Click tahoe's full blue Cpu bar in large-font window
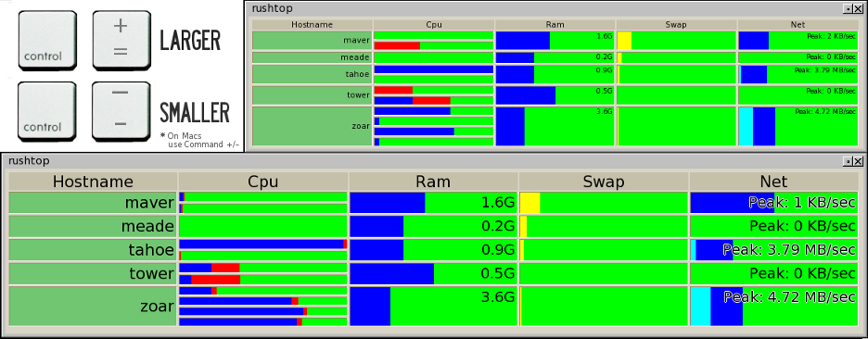This screenshot has width=868, height=339. (262, 244)
